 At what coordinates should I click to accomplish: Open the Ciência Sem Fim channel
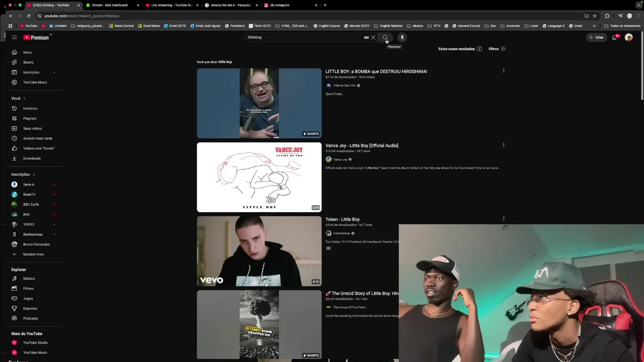click(344, 85)
